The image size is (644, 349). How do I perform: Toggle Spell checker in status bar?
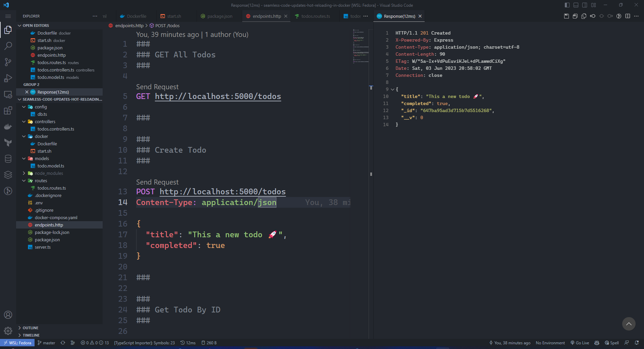[x=612, y=343]
